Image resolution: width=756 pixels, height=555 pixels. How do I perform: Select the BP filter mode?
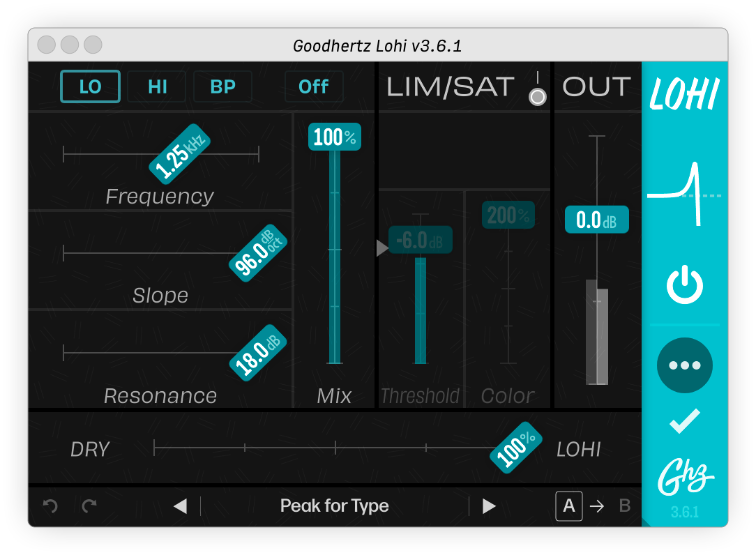coord(222,86)
